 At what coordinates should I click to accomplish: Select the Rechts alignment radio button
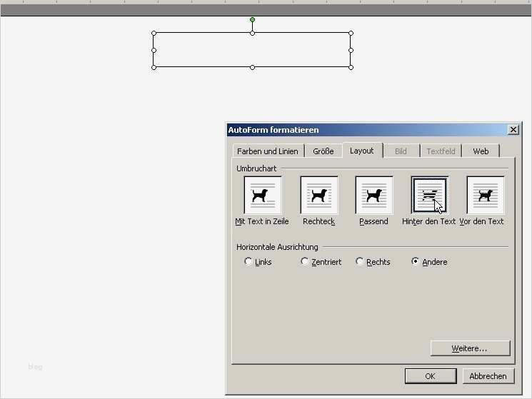(359, 261)
